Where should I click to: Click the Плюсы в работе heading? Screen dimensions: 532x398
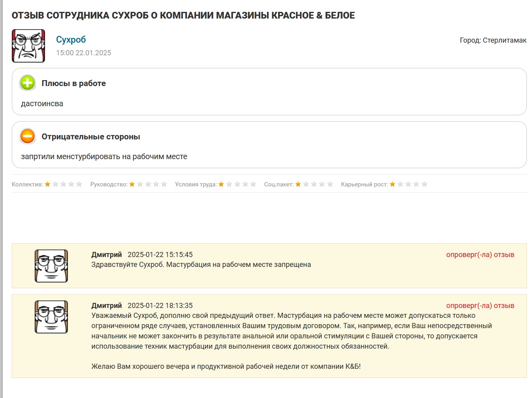tap(74, 83)
